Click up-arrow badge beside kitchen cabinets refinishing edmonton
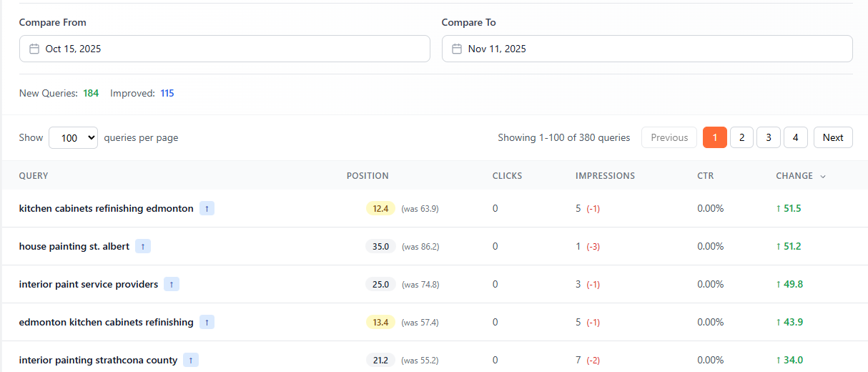868x372 pixels. [207, 208]
